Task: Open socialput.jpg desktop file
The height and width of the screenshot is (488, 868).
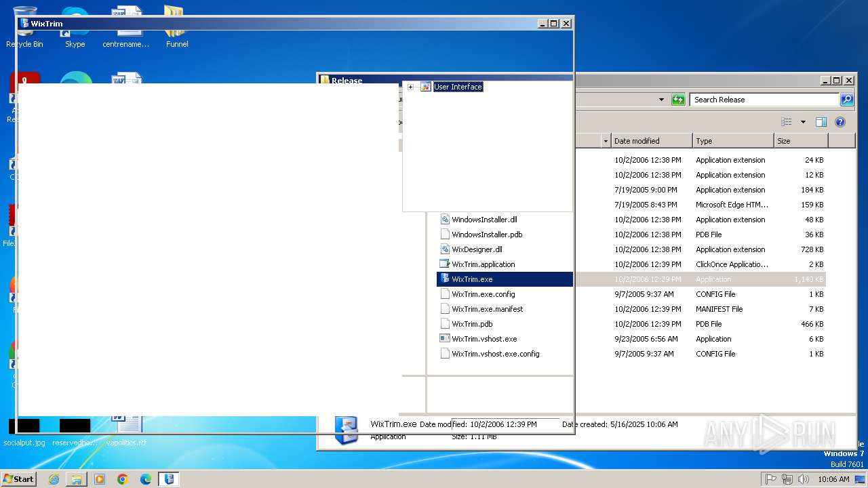Action: [x=24, y=432]
